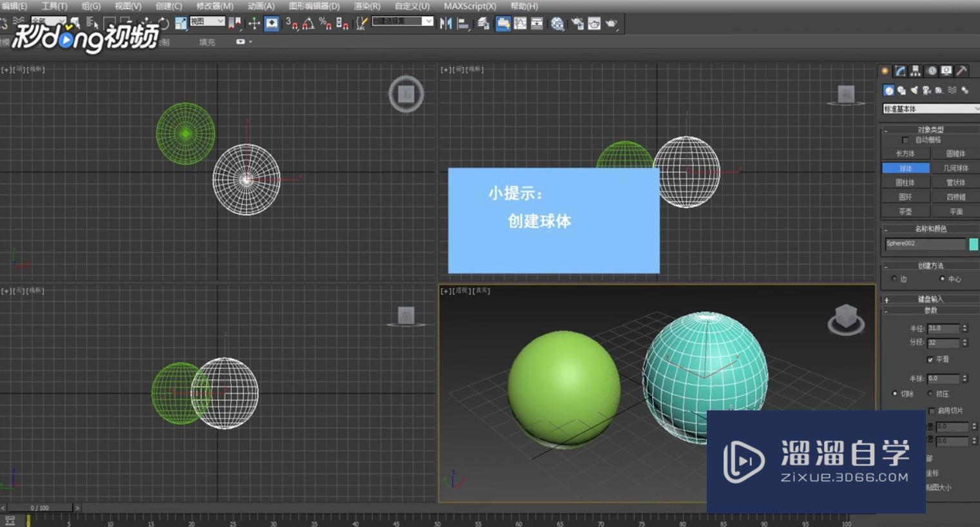Image resolution: width=980 pixels, height=527 pixels.
Task: Select the 边 (Edge) creation method radio
Action: [x=894, y=279]
